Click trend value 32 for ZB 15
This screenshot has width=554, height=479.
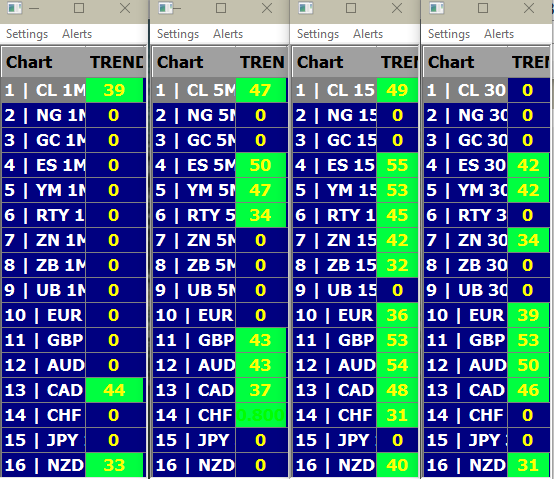[x=397, y=265]
